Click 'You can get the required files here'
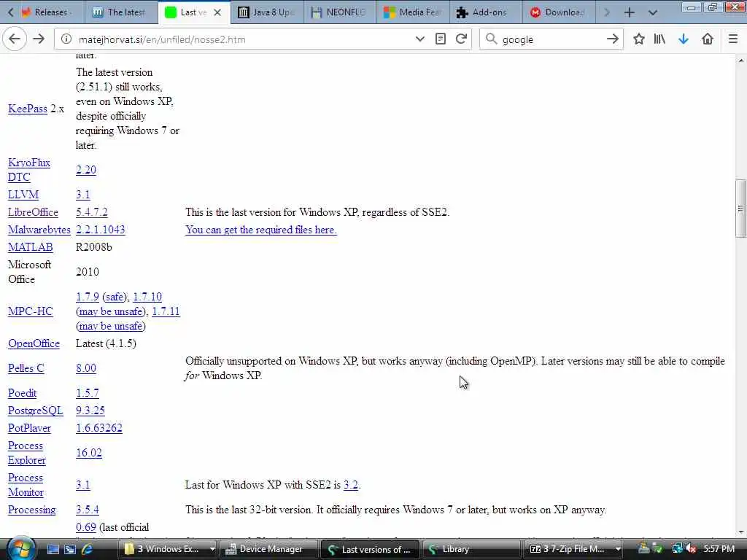 261,230
